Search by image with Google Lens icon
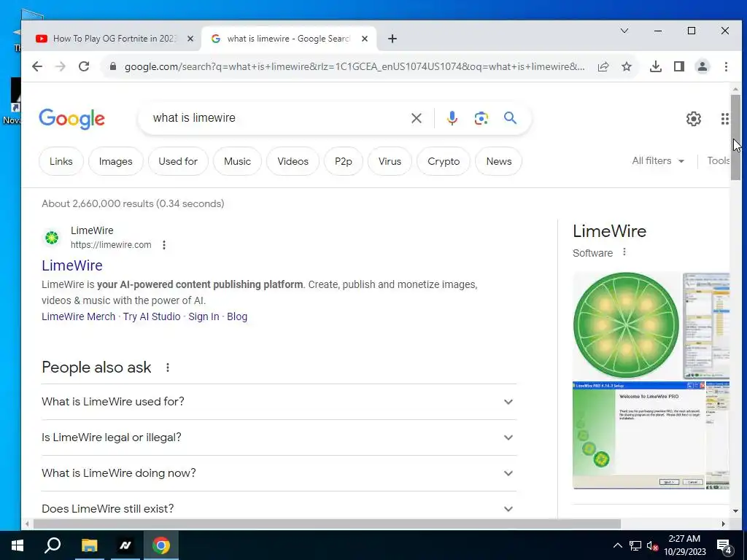Viewport: 747px width, 560px height. 481,118
